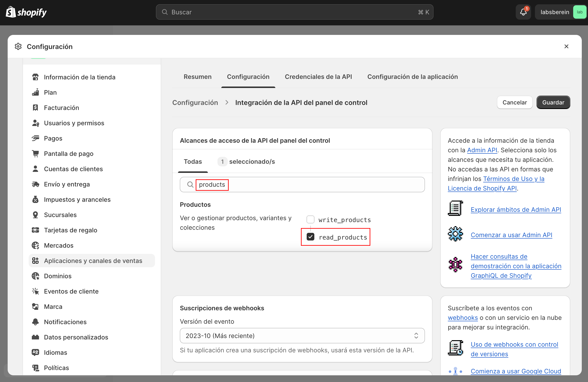Open Envío y entrega truck icon

pos(35,184)
